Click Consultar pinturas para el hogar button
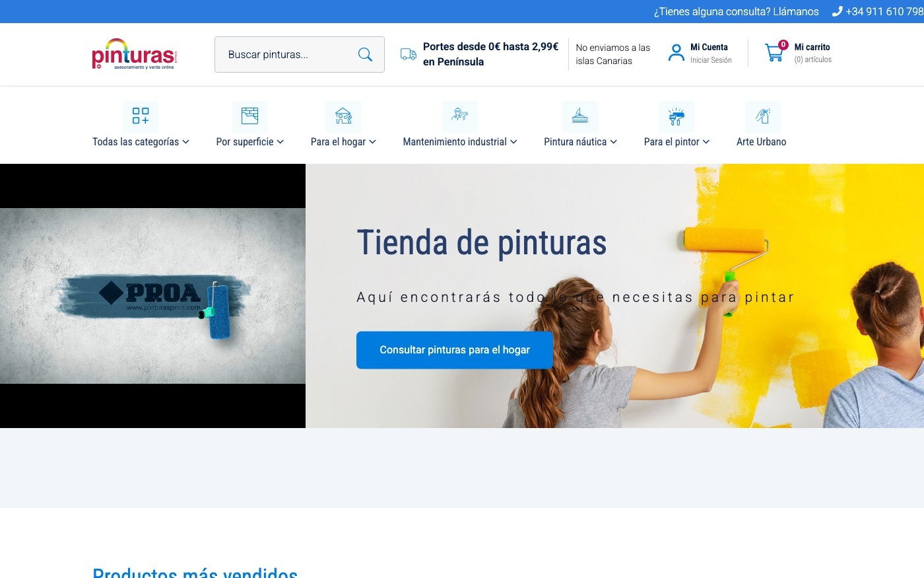Screen dimensions: 924x578 (455, 350)
